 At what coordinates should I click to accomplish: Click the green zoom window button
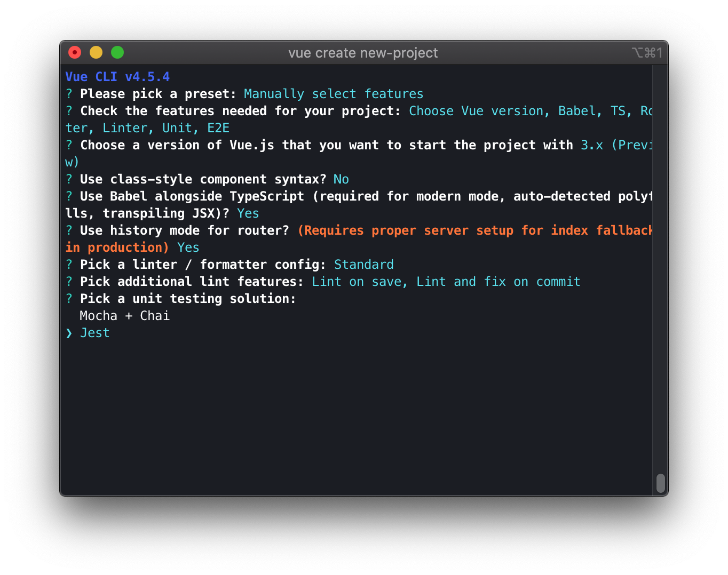(117, 52)
